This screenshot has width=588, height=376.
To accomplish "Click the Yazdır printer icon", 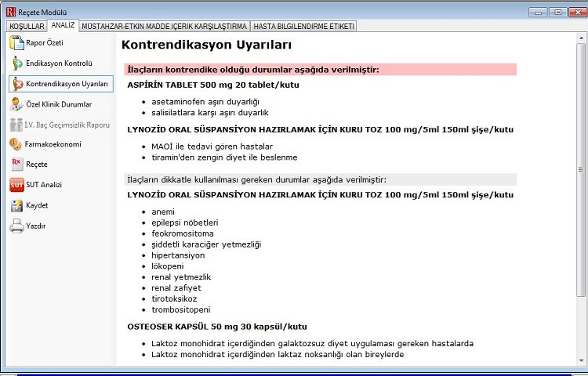I will pos(17,226).
